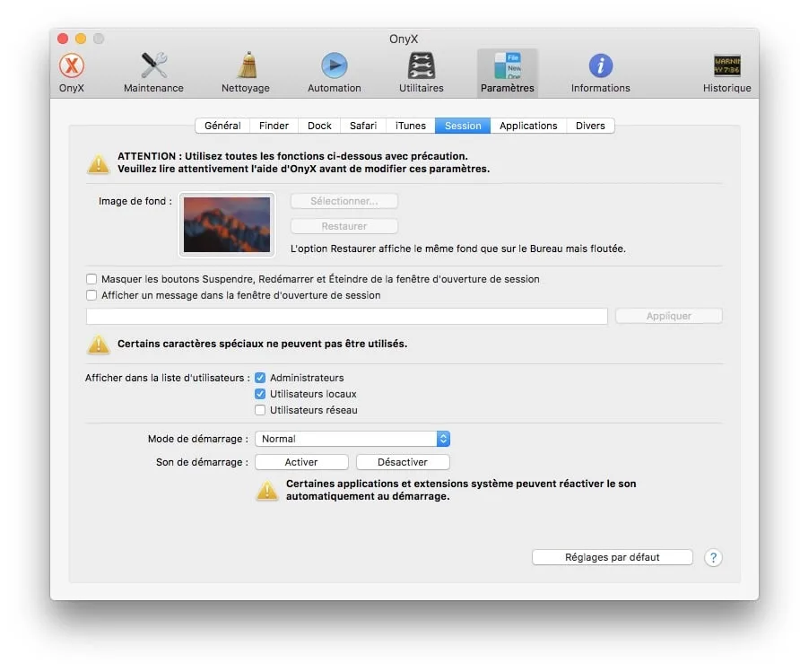
Task: Open the Informations section
Action: 601,73
